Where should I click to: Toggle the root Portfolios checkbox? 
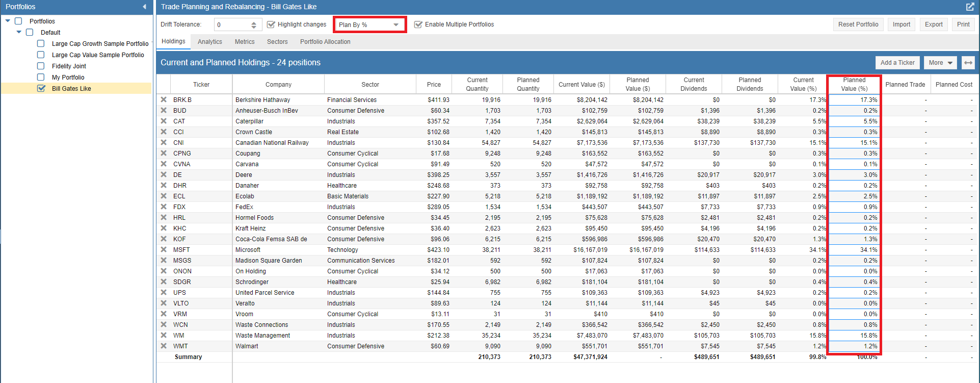(18, 21)
